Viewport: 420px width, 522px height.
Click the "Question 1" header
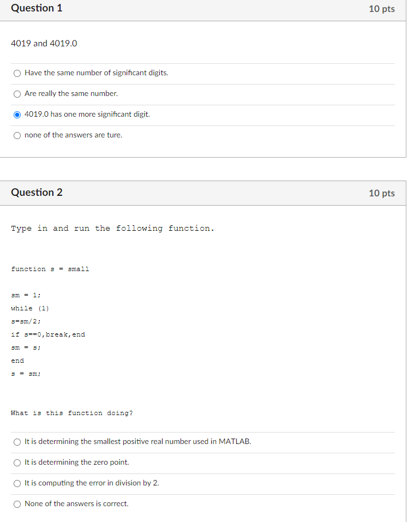(37, 9)
